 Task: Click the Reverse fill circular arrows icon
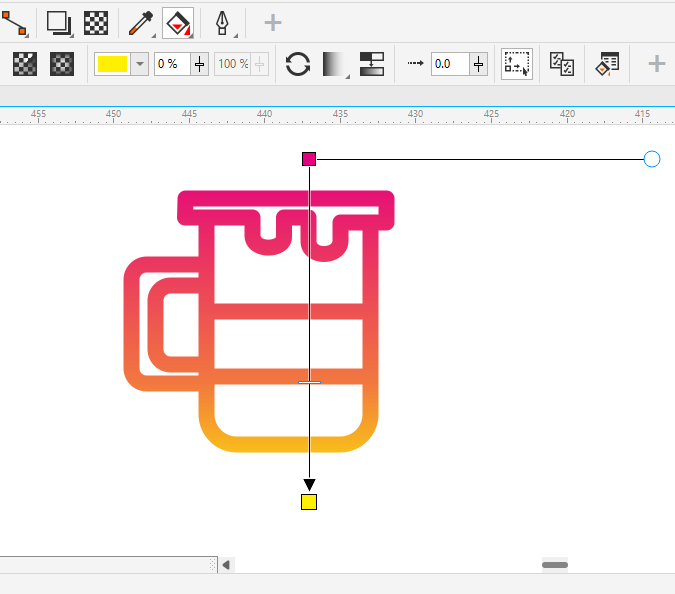pyautogui.click(x=298, y=64)
